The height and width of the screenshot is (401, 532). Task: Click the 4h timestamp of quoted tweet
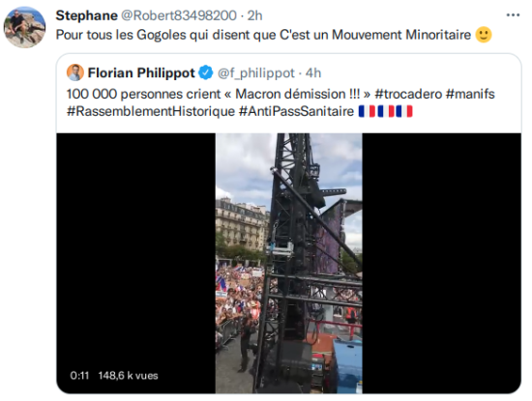coord(313,73)
